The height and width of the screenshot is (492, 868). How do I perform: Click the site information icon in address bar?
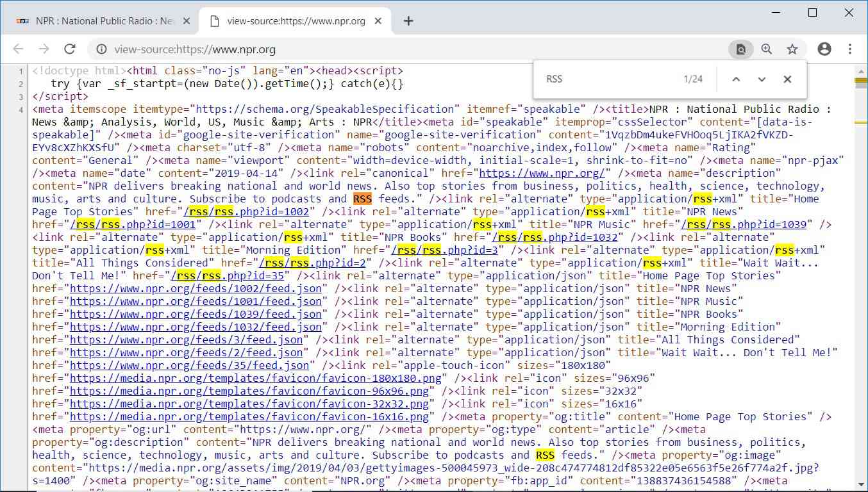(101, 49)
